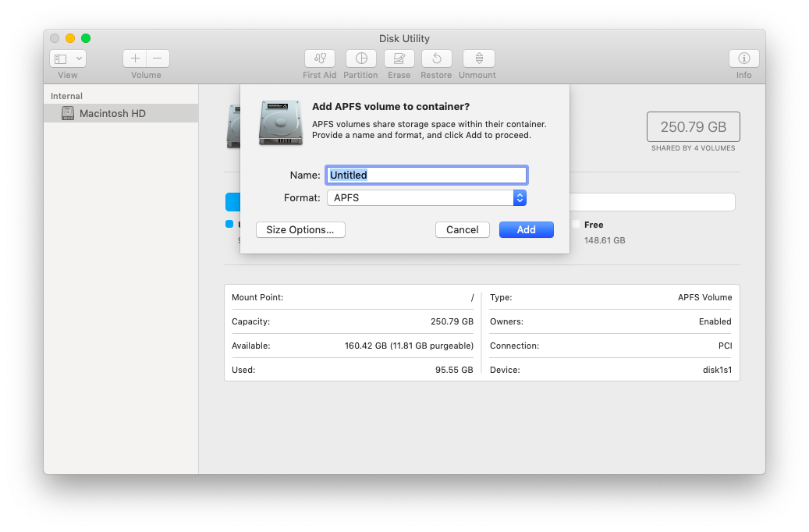Viewport: 809px width, 532px height.
Task: Click the add Volume plus icon
Action: 134,58
